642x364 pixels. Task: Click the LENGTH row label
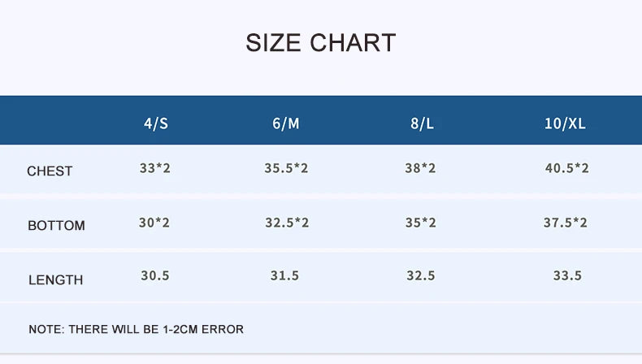coord(55,280)
